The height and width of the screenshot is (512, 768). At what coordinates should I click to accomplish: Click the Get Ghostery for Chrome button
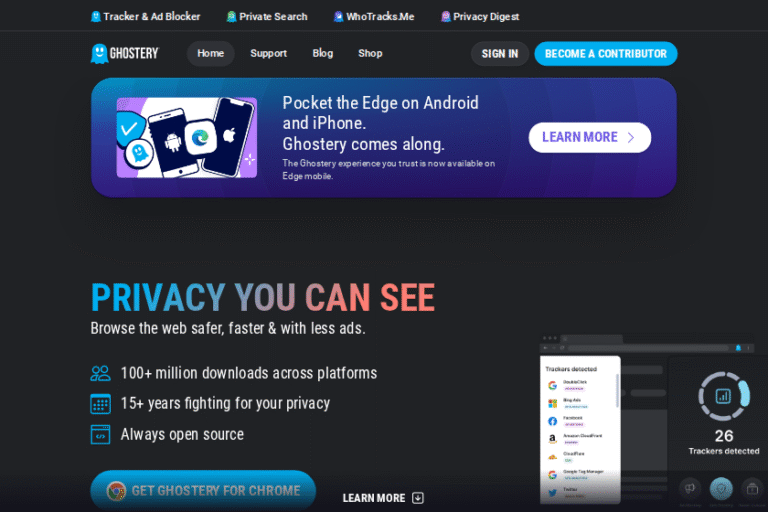coord(203,490)
